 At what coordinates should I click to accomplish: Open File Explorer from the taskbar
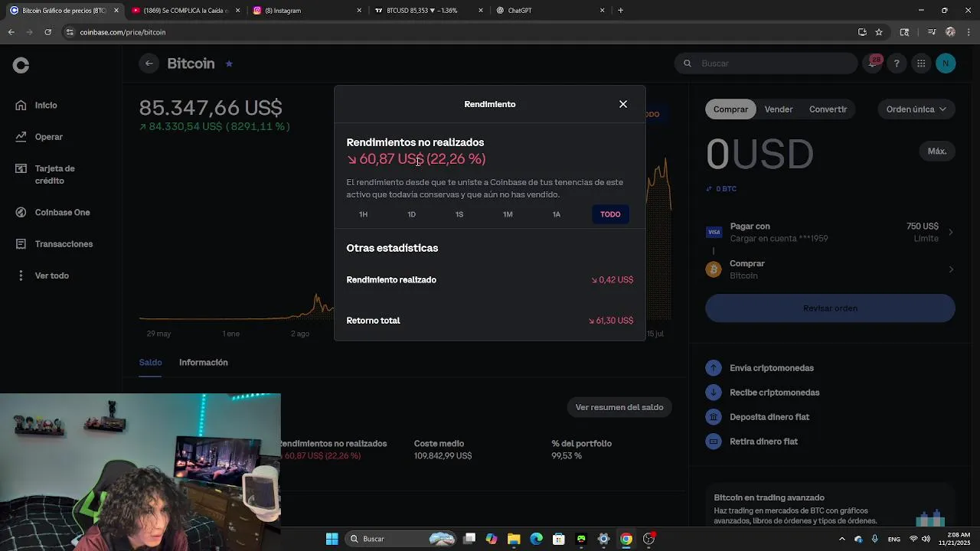(x=514, y=539)
